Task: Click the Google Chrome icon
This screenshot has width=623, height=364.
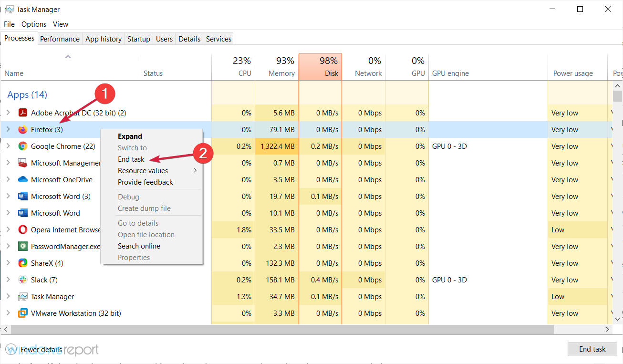Action: pos(22,146)
